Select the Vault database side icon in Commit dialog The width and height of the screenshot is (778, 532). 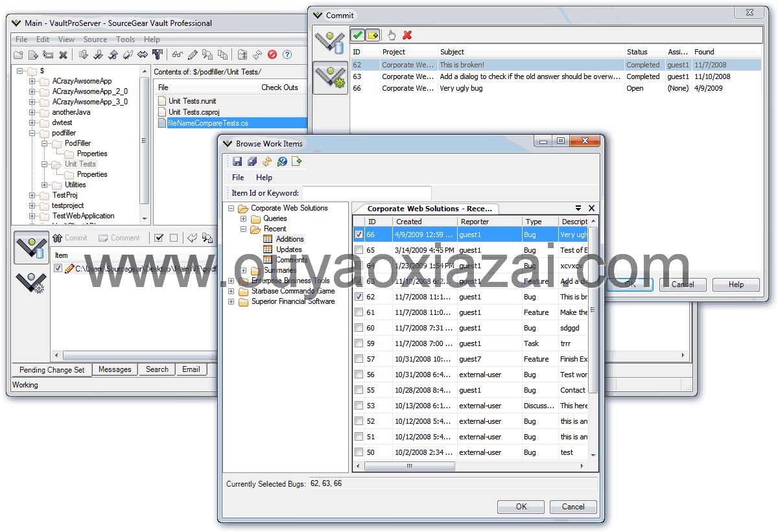tap(330, 42)
